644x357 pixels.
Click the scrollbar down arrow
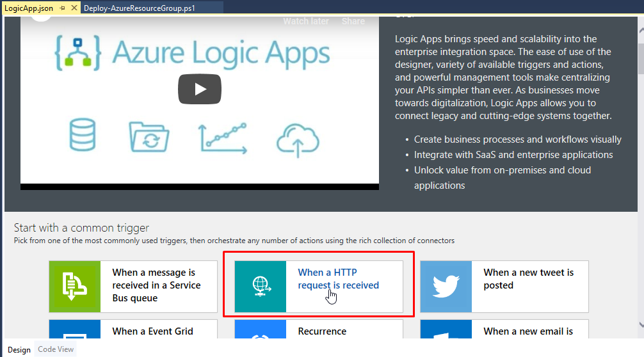(x=641, y=324)
